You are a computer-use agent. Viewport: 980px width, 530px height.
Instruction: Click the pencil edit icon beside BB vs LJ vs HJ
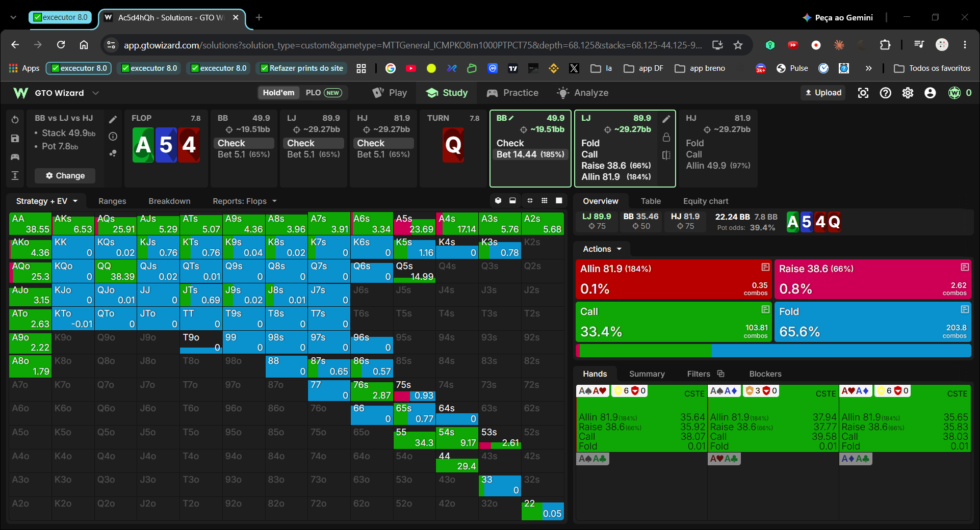[x=113, y=120]
